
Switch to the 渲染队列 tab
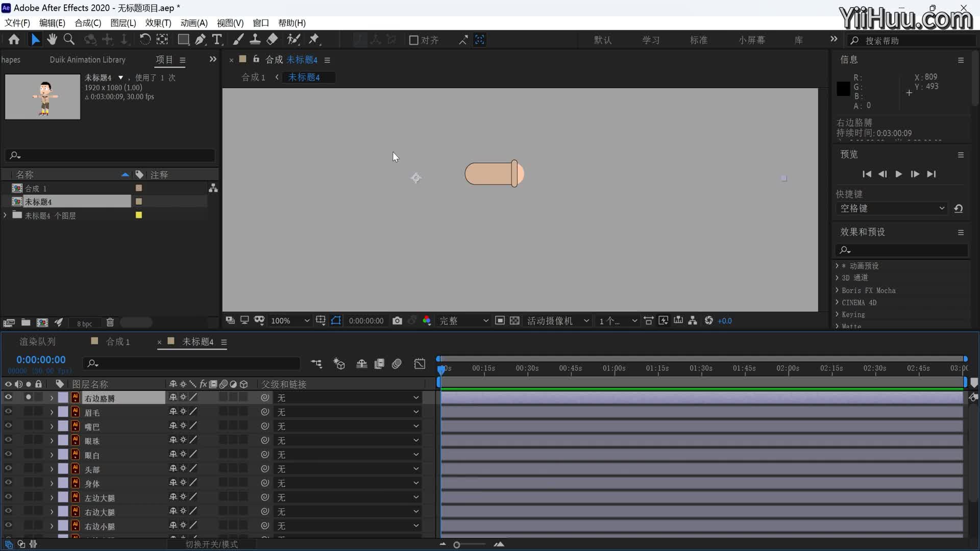[37, 342]
